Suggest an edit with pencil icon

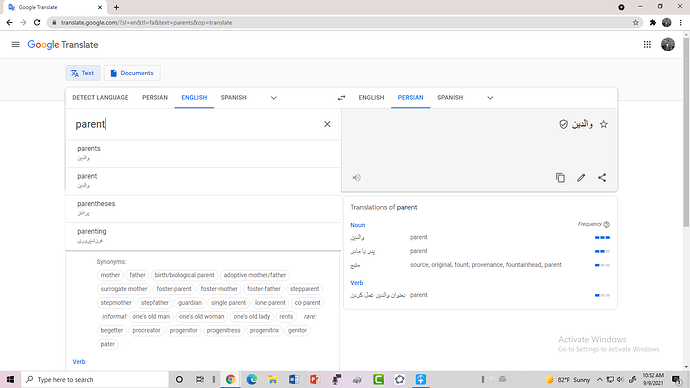581,178
